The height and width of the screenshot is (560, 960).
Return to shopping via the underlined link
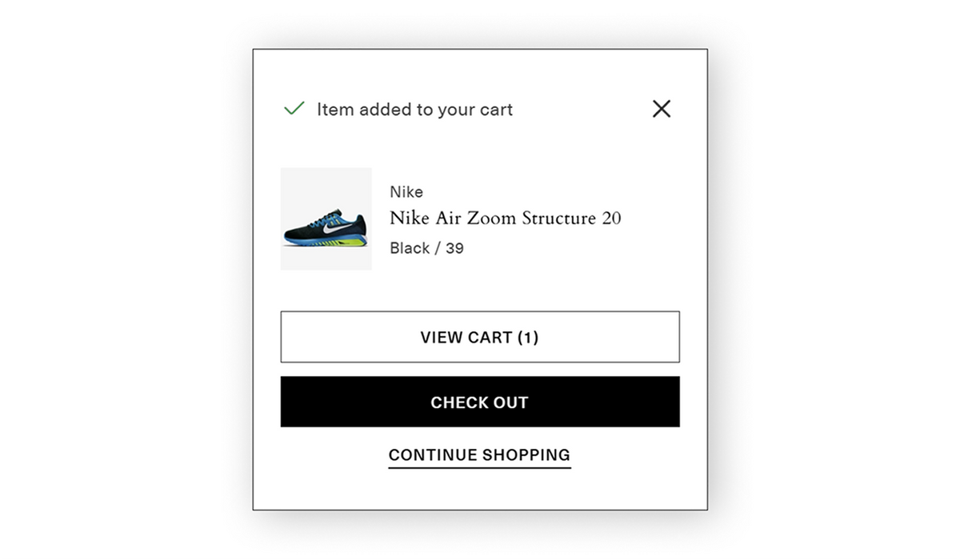[479, 455]
